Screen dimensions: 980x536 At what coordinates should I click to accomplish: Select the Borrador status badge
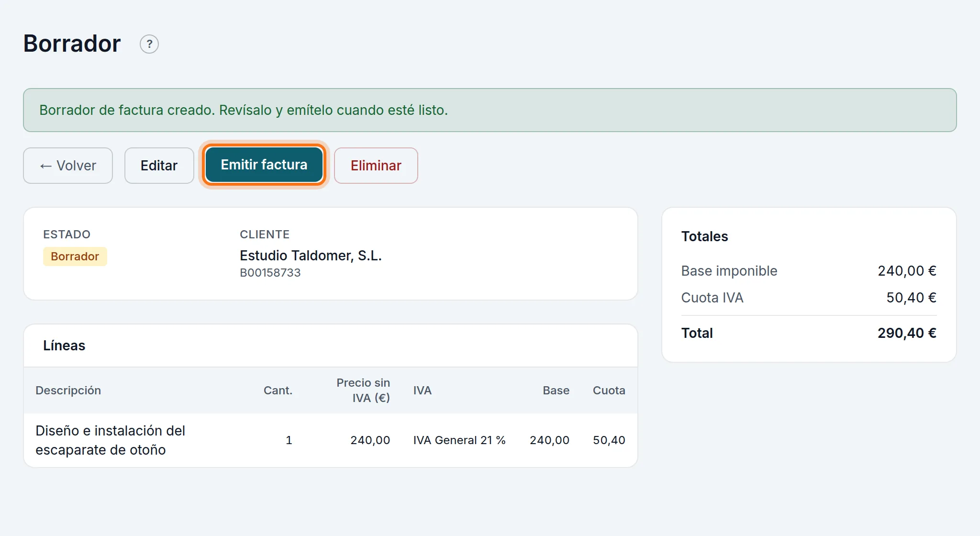(x=75, y=257)
